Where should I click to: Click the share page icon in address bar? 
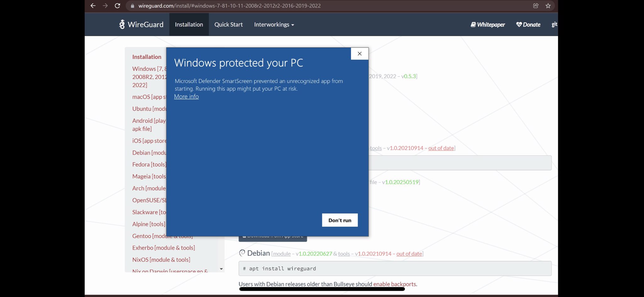pos(536,6)
